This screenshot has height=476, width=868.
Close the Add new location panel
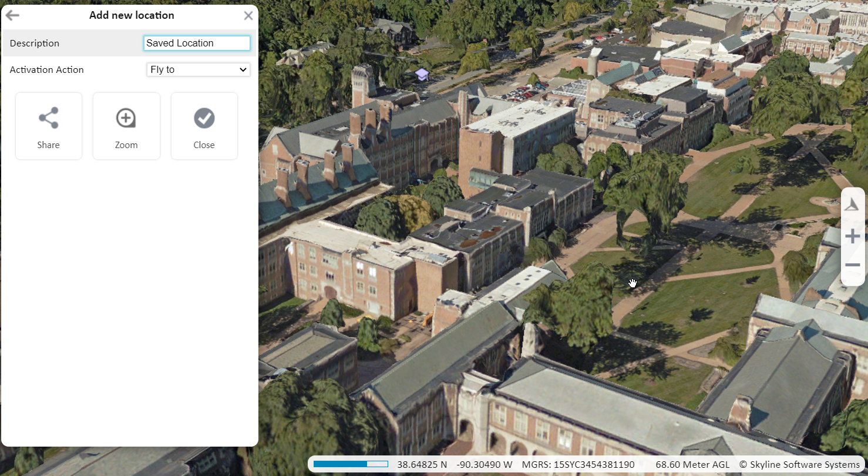click(x=248, y=16)
